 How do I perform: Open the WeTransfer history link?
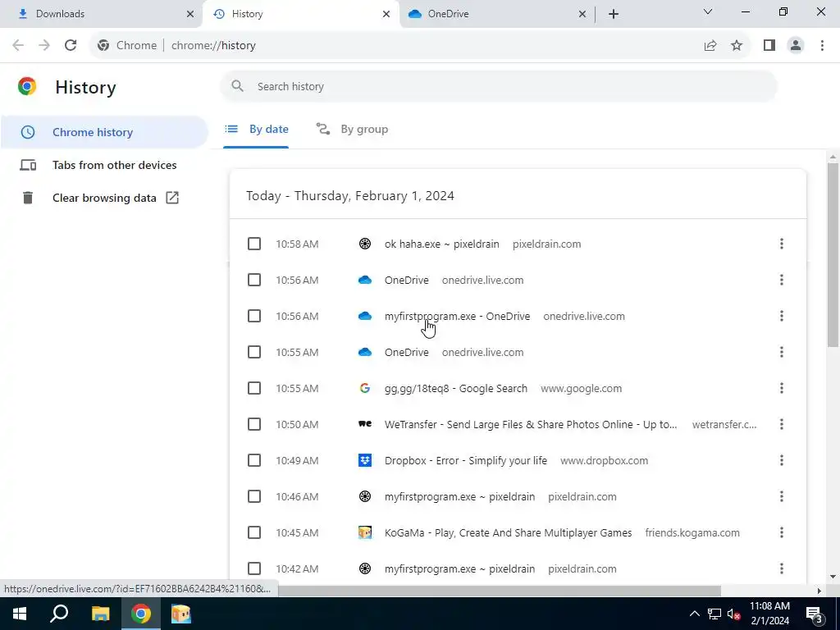pyautogui.click(x=531, y=424)
